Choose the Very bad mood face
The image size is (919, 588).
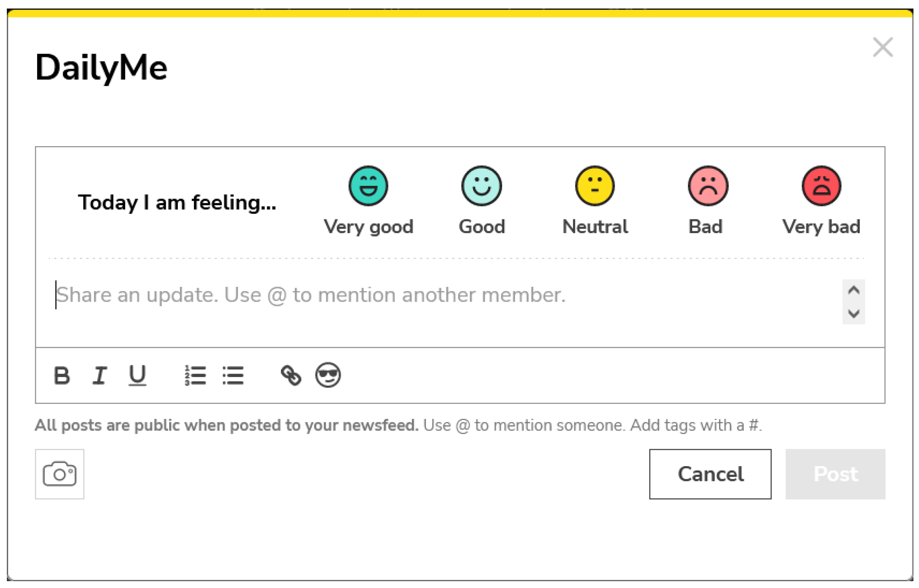click(821, 186)
